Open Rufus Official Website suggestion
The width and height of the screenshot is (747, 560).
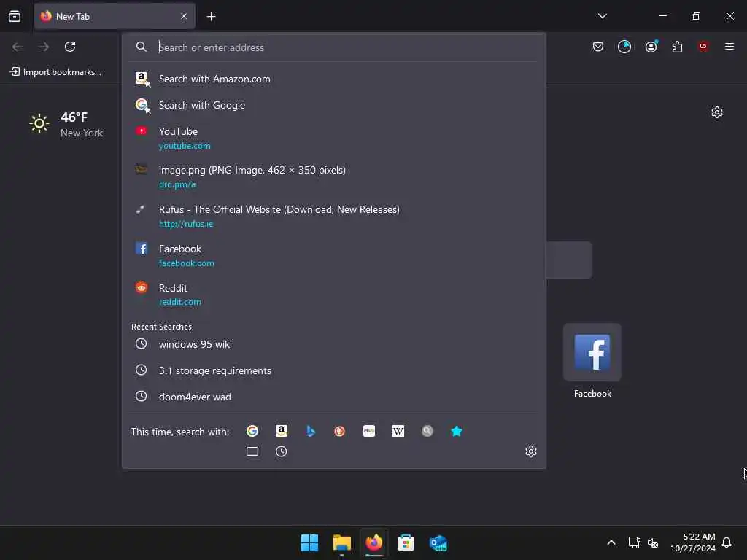334,216
